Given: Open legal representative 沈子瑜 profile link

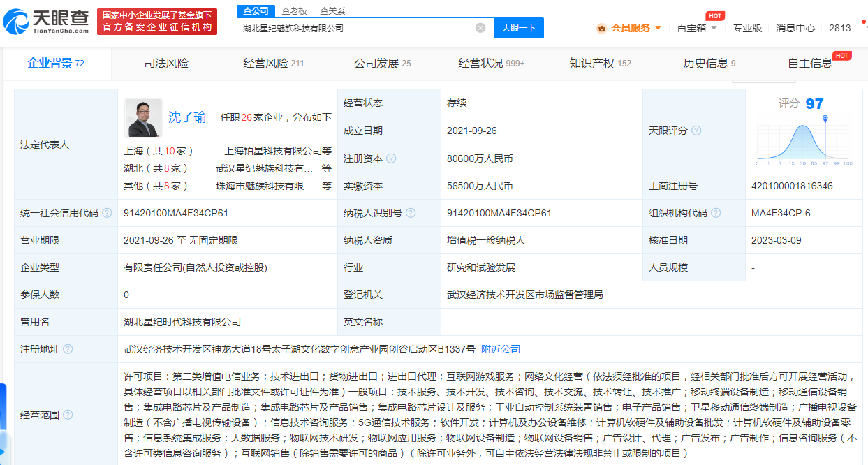Looking at the screenshot, I should pyautogui.click(x=187, y=117).
